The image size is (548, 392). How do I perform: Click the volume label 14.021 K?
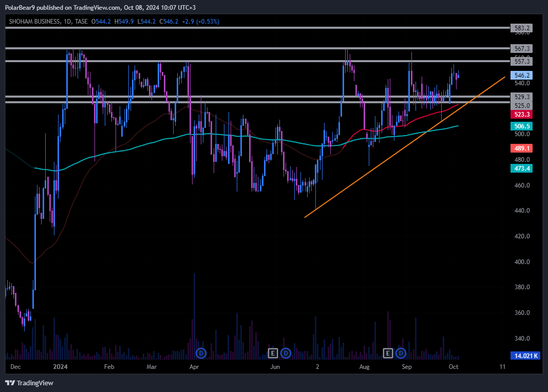pos(524,356)
